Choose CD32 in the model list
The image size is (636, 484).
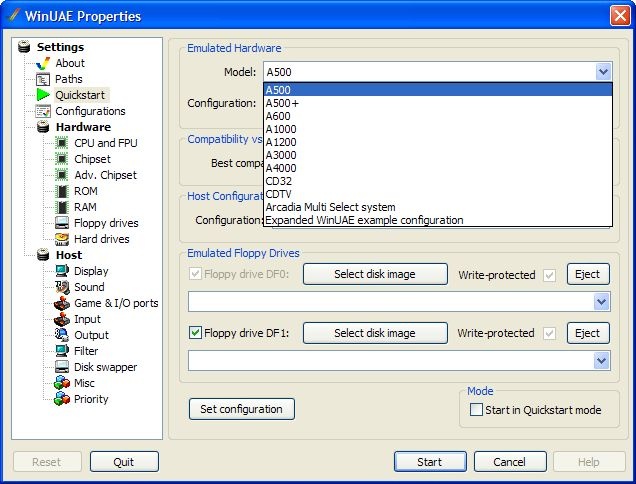(x=279, y=181)
